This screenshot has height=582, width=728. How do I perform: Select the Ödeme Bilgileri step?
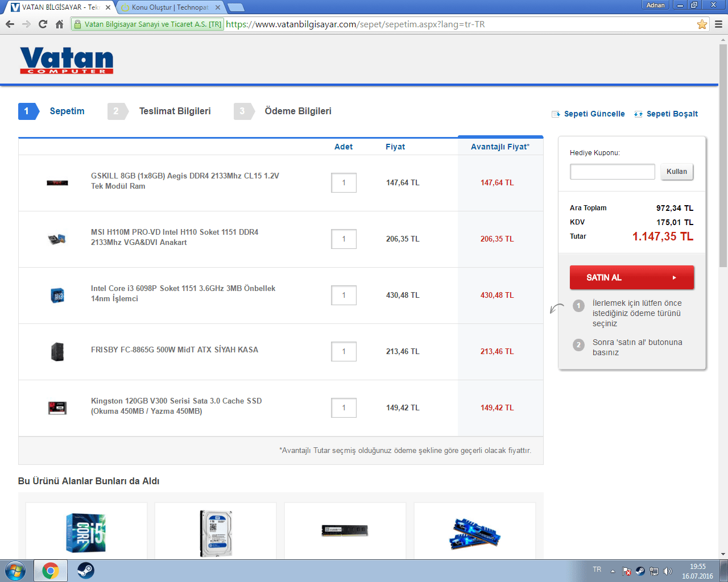point(283,111)
